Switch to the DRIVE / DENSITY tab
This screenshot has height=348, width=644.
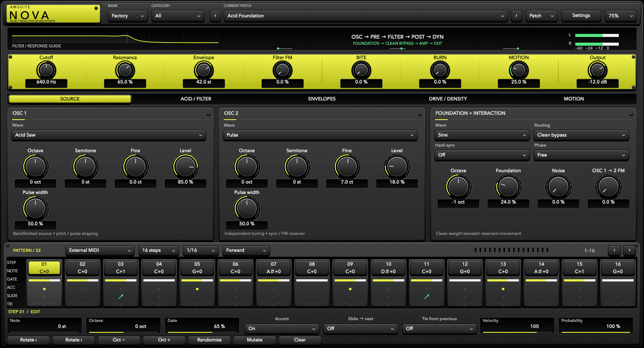(x=448, y=99)
